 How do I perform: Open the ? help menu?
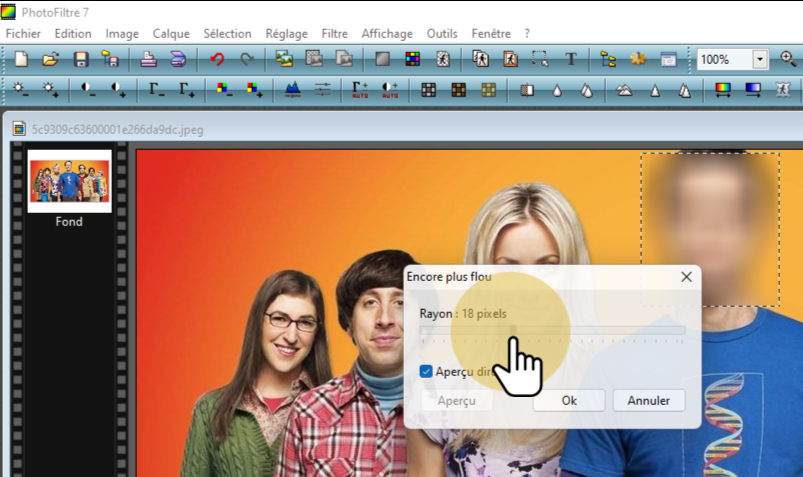pos(527,34)
